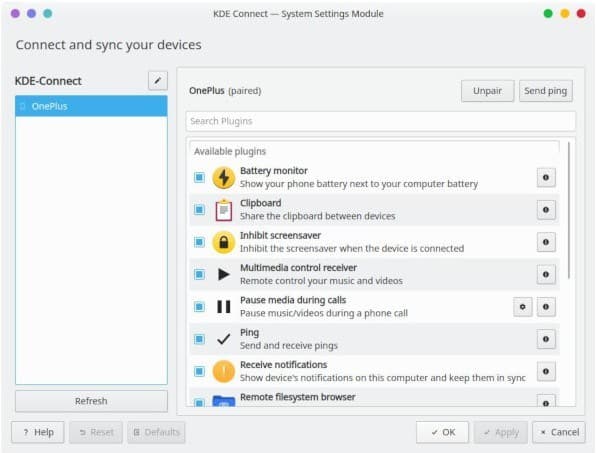Open the info button for Clipboard plugin
Image resolution: width=597 pixels, height=453 pixels.
click(546, 210)
